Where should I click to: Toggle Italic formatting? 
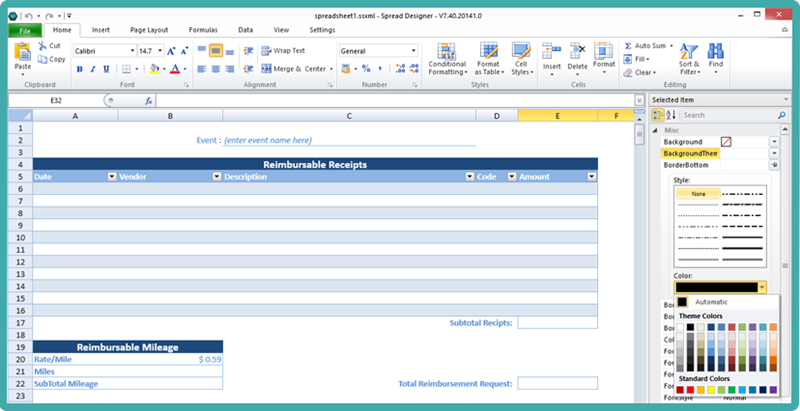click(93, 69)
